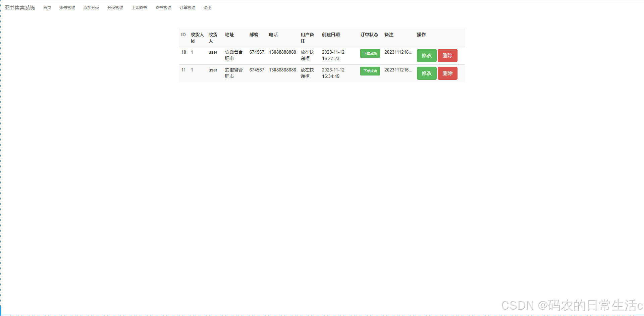Click the truncated 备注 text of order 10

pos(398,52)
